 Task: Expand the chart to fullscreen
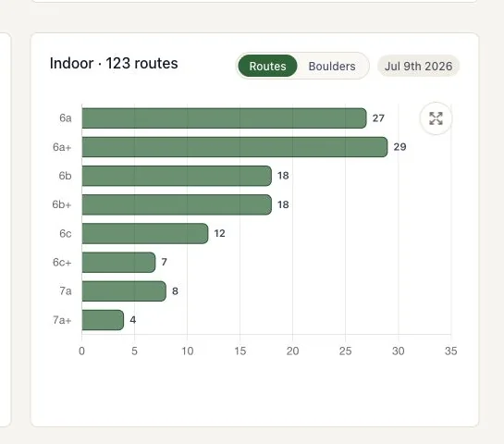coord(436,118)
